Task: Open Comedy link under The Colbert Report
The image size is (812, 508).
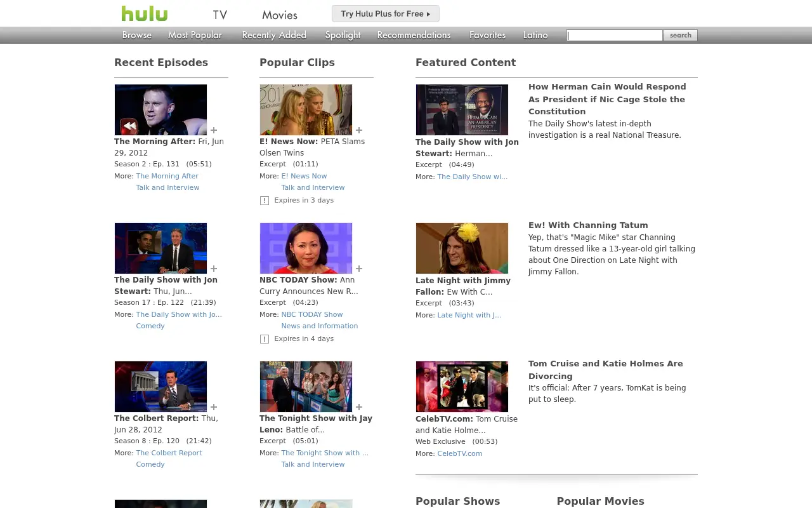Action: tap(150, 464)
